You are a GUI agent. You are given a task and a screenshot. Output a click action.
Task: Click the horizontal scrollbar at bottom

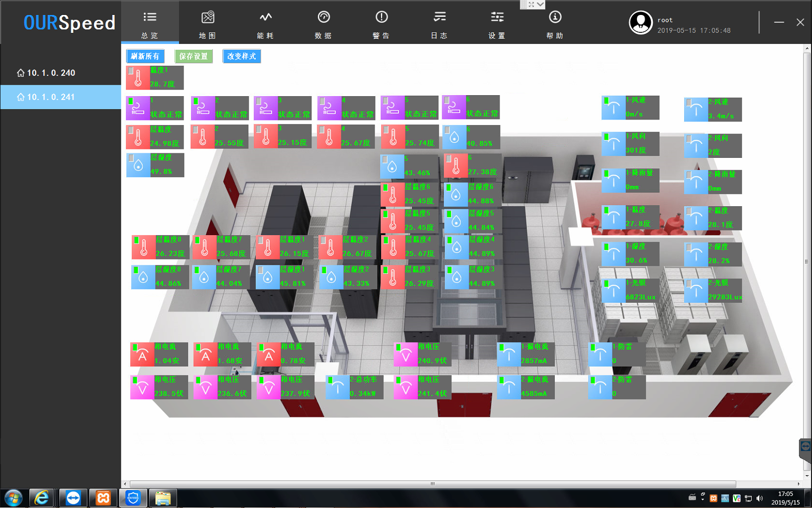click(432, 484)
